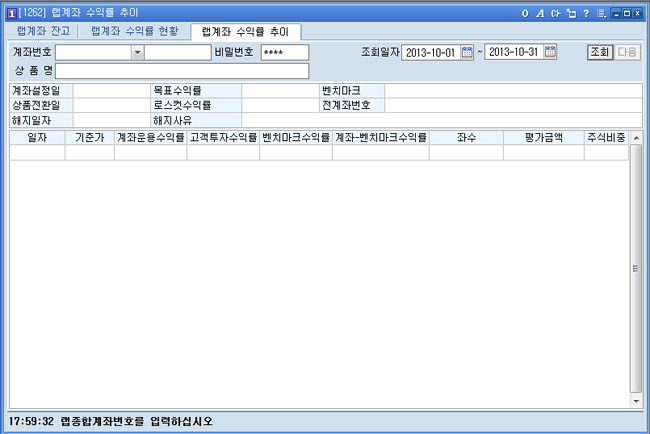This screenshot has height=434, width=650.
Task: Click the list menu icon in title bar
Action: coord(599,13)
